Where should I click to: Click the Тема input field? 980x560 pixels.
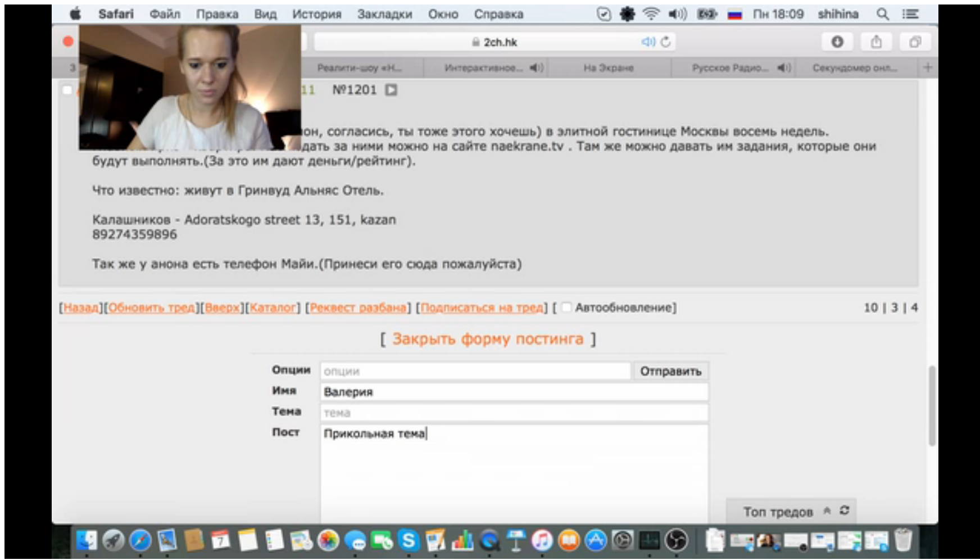pyautogui.click(x=514, y=413)
